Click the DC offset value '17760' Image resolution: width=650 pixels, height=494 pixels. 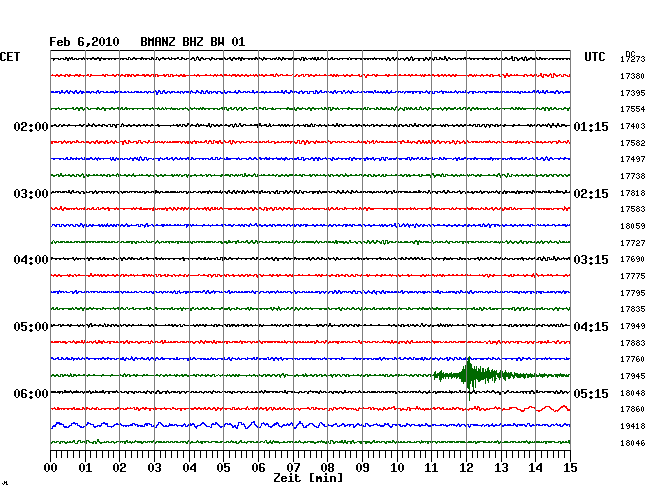(x=633, y=359)
